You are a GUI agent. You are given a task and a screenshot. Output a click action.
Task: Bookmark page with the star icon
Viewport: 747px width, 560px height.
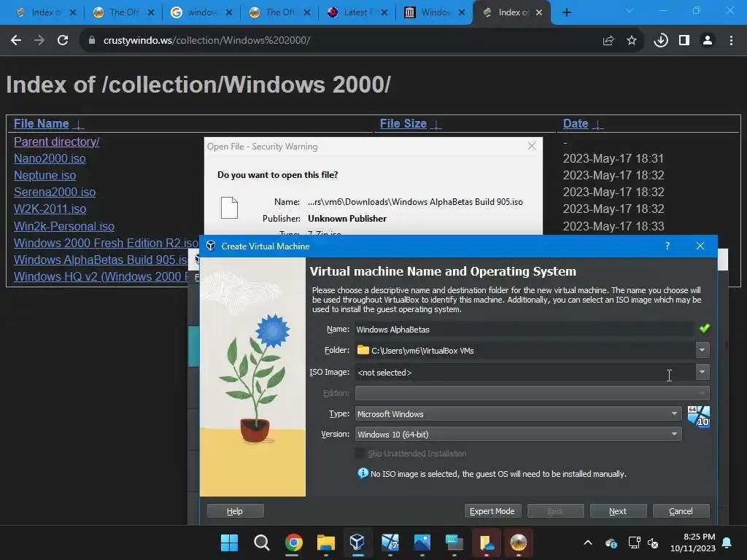pyautogui.click(x=632, y=41)
